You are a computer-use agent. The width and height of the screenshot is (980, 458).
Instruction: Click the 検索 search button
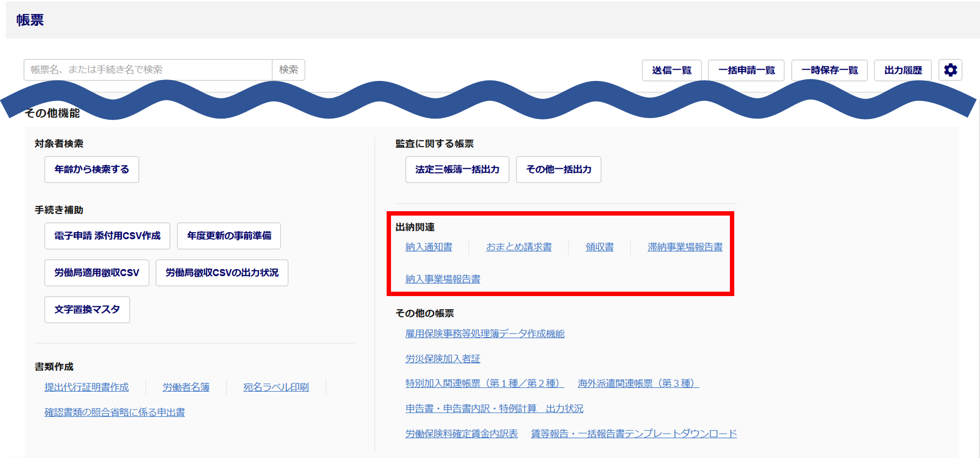[288, 70]
